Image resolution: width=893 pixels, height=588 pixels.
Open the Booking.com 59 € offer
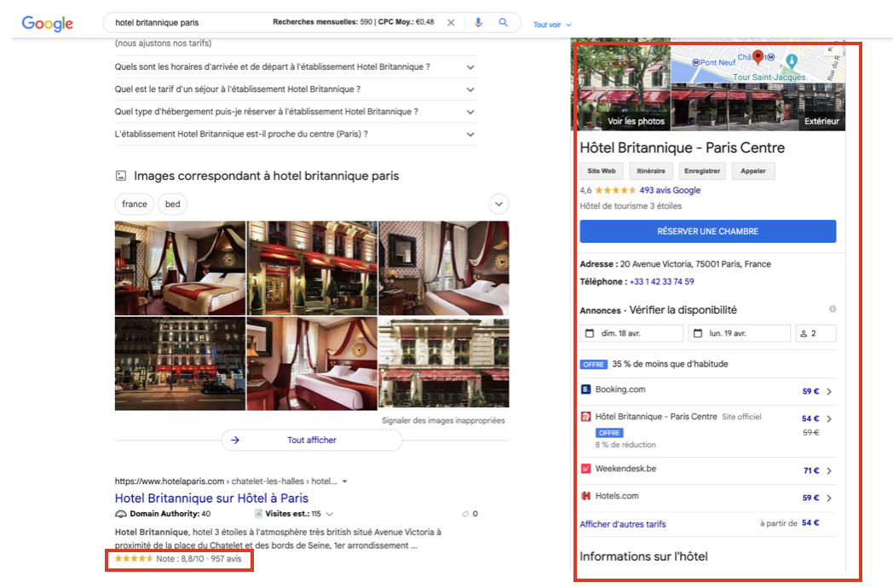(x=708, y=391)
